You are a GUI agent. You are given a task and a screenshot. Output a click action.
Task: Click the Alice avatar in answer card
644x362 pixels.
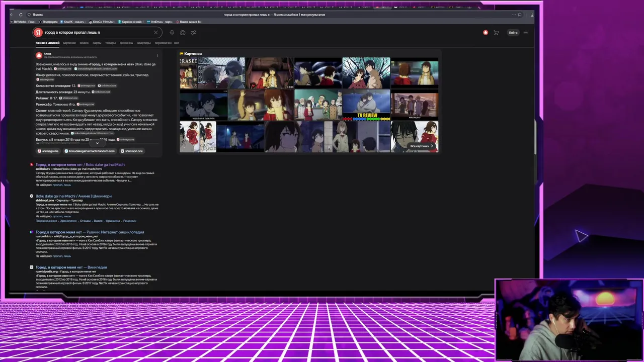pos(39,55)
